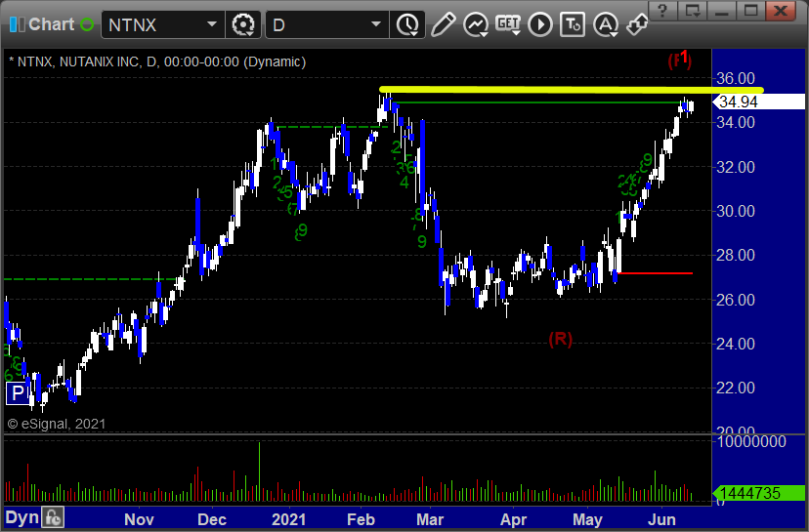This screenshot has height=532, width=809.
Task: Click the red horizontal support line
Action: point(656,273)
